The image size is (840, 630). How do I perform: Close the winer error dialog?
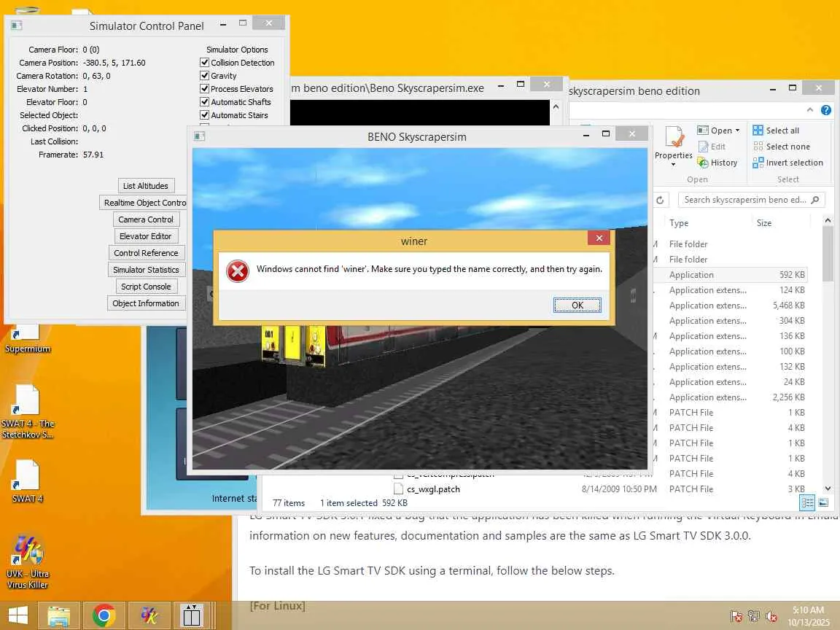click(x=599, y=238)
